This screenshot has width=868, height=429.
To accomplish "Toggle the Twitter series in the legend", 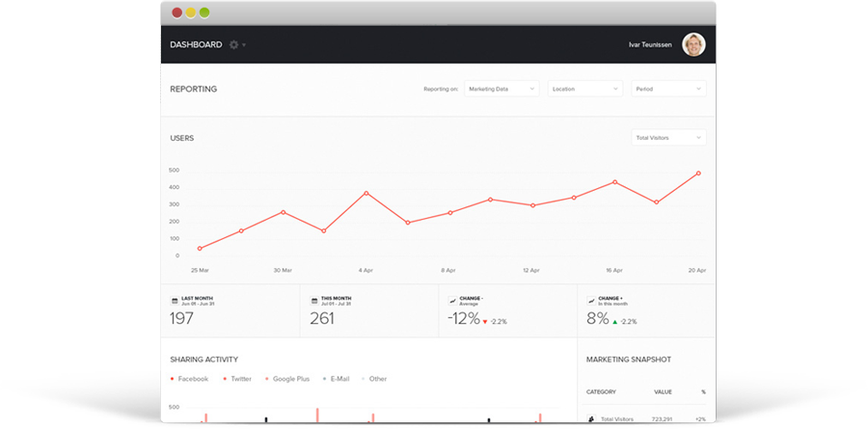I will pyautogui.click(x=237, y=379).
